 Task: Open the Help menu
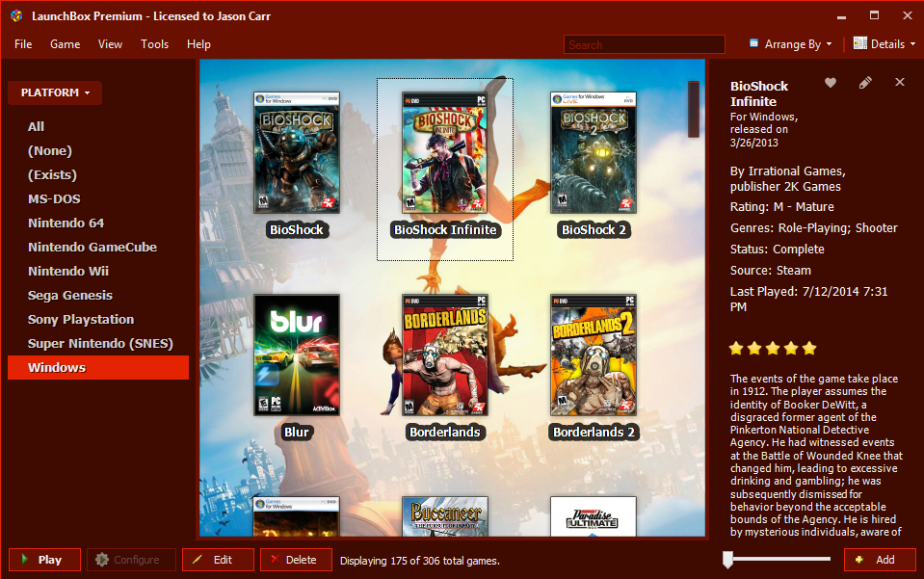coord(198,44)
